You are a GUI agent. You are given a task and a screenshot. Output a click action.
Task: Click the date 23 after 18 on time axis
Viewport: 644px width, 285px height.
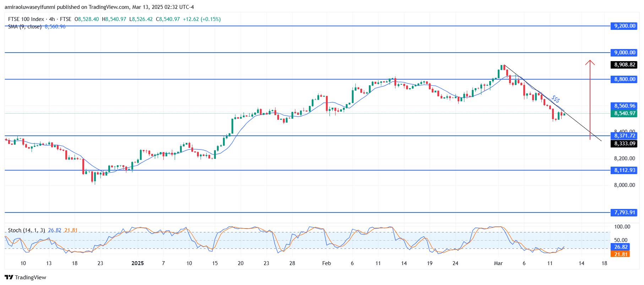[100, 263]
